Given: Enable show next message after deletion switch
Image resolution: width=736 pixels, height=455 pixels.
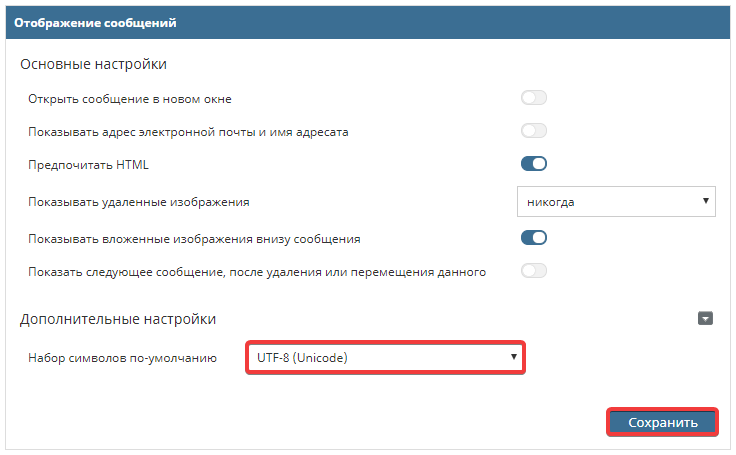Looking at the screenshot, I should point(534,271).
